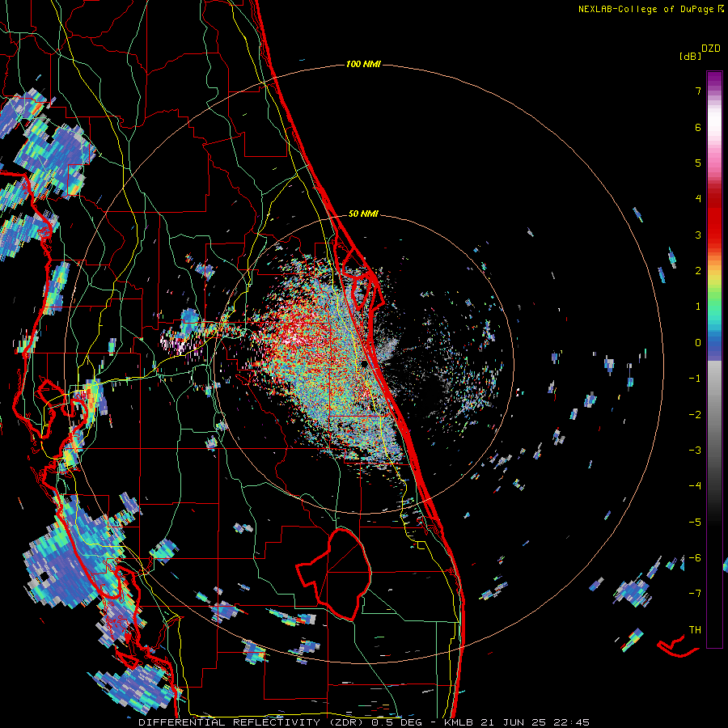Click the TH threshold label on the scale
This screenshot has width=728, height=728.
(x=695, y=630)
